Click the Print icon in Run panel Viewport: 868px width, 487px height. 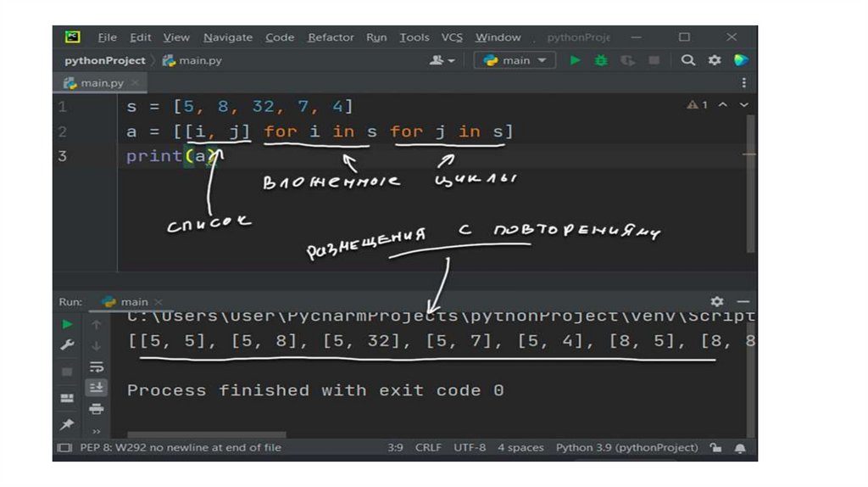tap(97, 409)
